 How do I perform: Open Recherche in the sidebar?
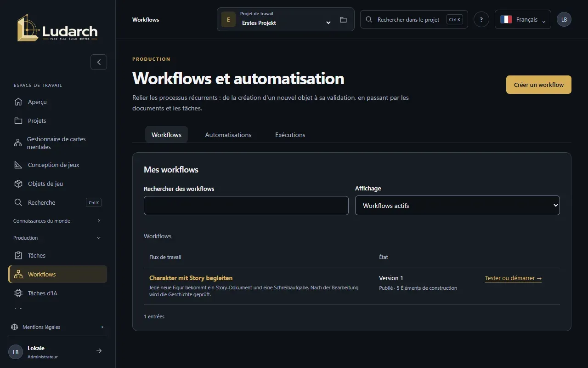pyautogui.click(x=57, y=202)
